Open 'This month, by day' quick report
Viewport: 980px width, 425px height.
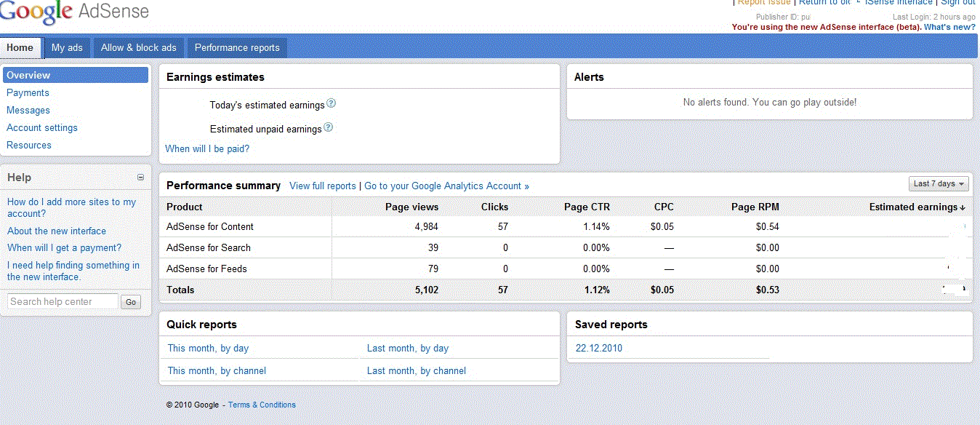coord(208,349)
